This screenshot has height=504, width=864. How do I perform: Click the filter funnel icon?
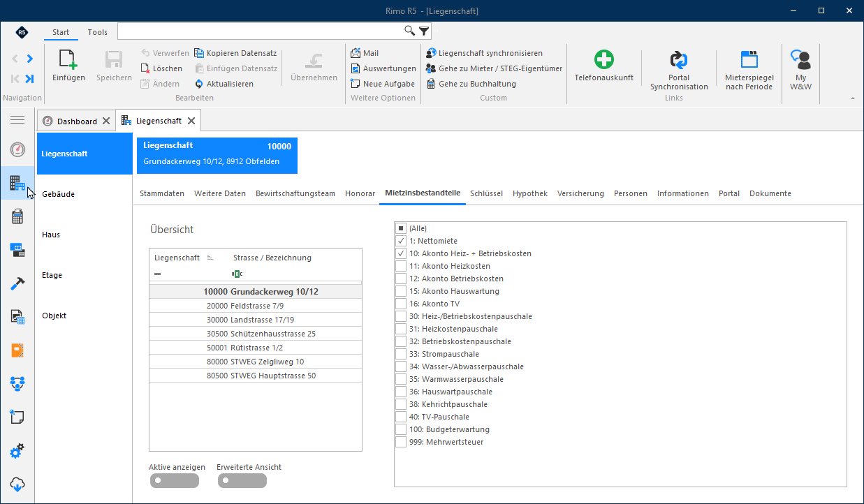pyautogui.click(x=424, y=31)
